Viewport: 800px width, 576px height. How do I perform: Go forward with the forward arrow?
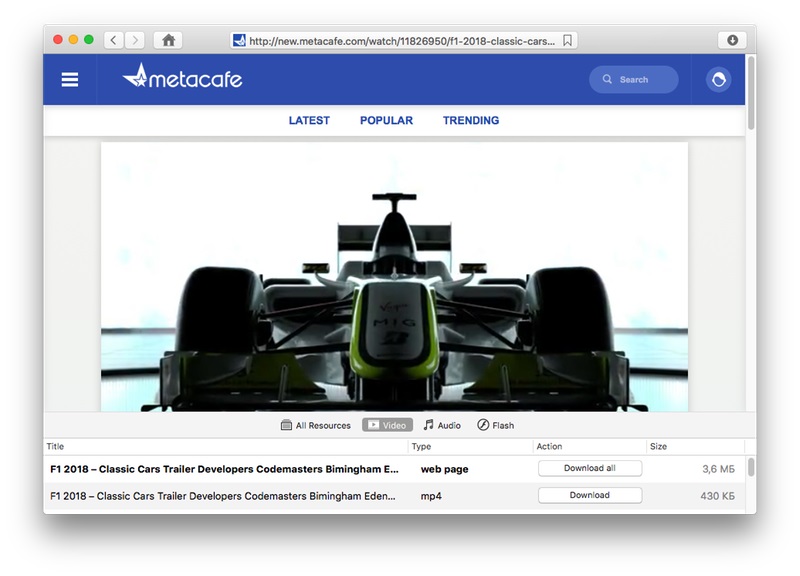pyautogui.click(x=135, y=40)
